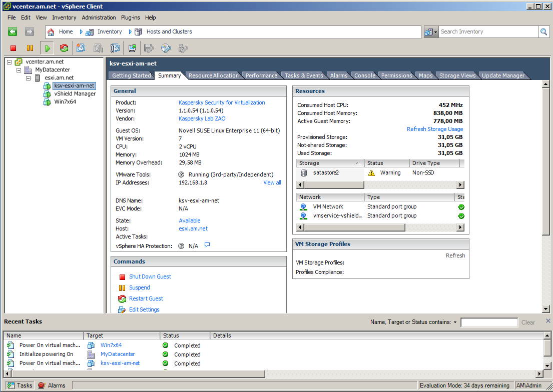The height and width of the screenshot is (392, 553).
Task: Collapse the MyDatacenter tree node
Action: 19,70
